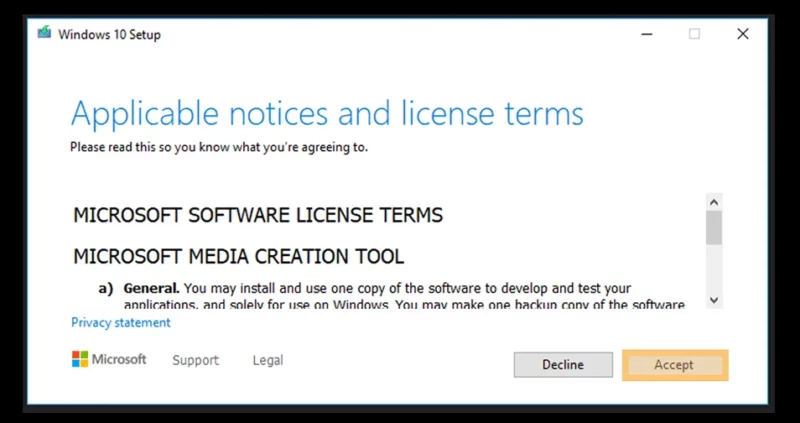This screenshot has height=423, width=800.
Task: Open the Support link
Action: 195,360
